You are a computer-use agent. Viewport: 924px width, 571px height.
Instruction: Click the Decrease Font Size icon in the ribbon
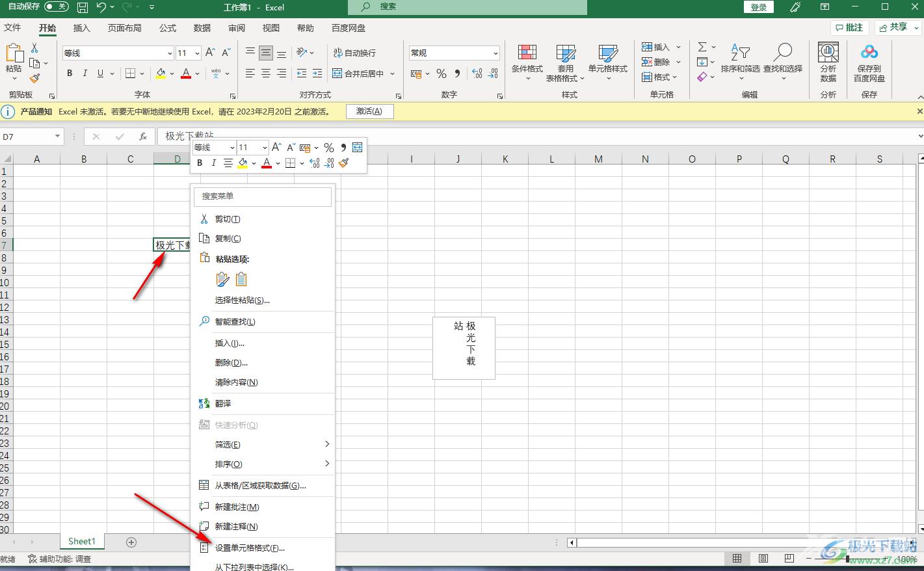[x=226, y=53]
